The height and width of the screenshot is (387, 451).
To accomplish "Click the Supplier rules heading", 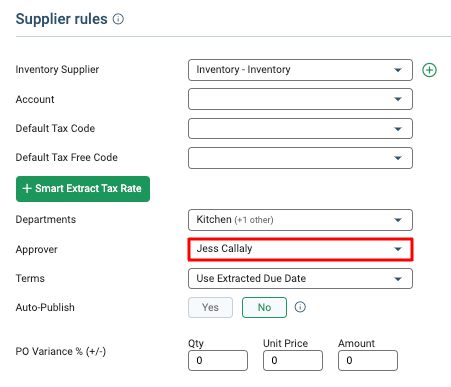I will 62,19.
